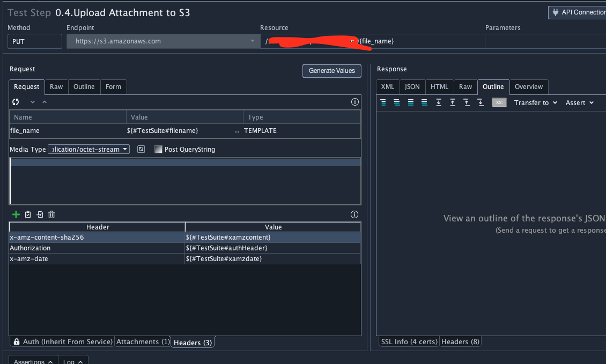Click the first outline alignment icon in response toolbar
The width and height of the screenshot is (606, 364).
point(383,102)
